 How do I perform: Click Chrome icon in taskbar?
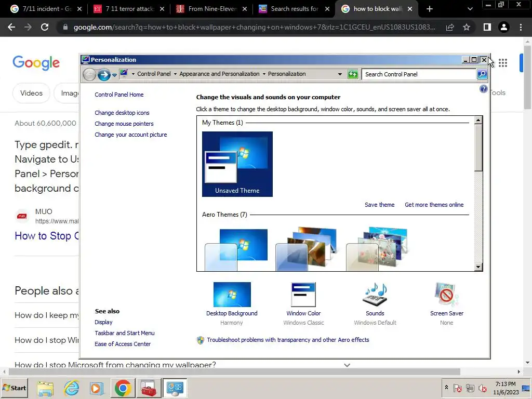click(x=123, y=388)
